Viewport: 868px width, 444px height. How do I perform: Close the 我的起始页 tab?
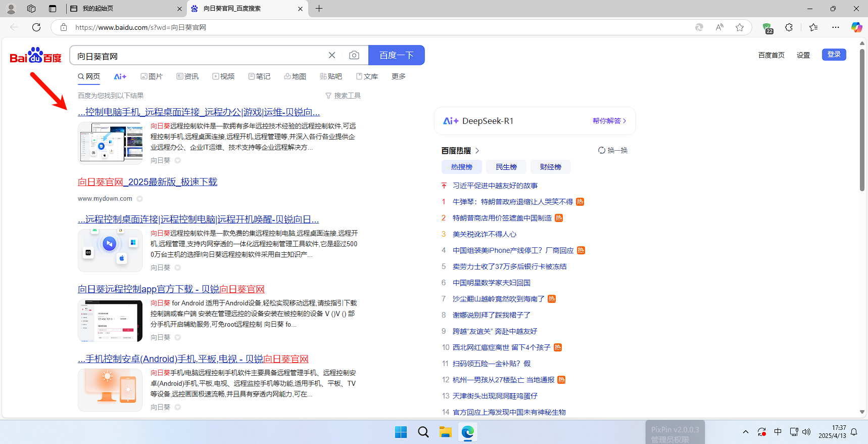point(179,9)
